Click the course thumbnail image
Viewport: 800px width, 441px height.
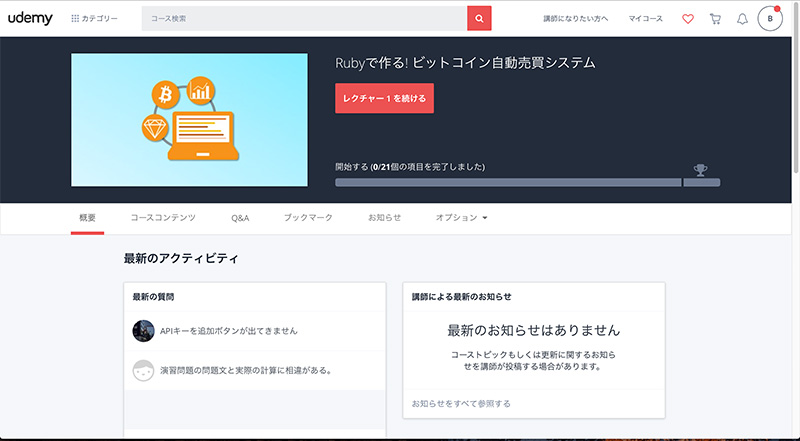click(189, 120)
